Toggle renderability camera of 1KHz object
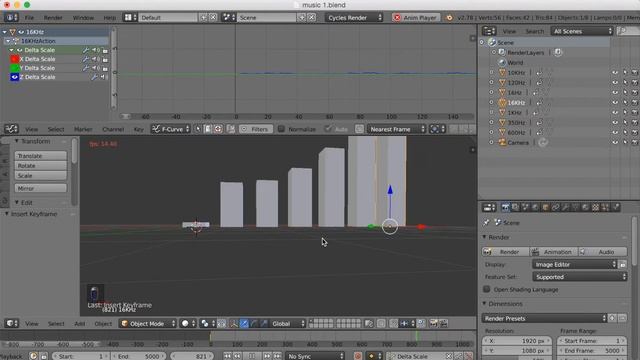This screenshot has height=360, width=640. coord(635,113)
